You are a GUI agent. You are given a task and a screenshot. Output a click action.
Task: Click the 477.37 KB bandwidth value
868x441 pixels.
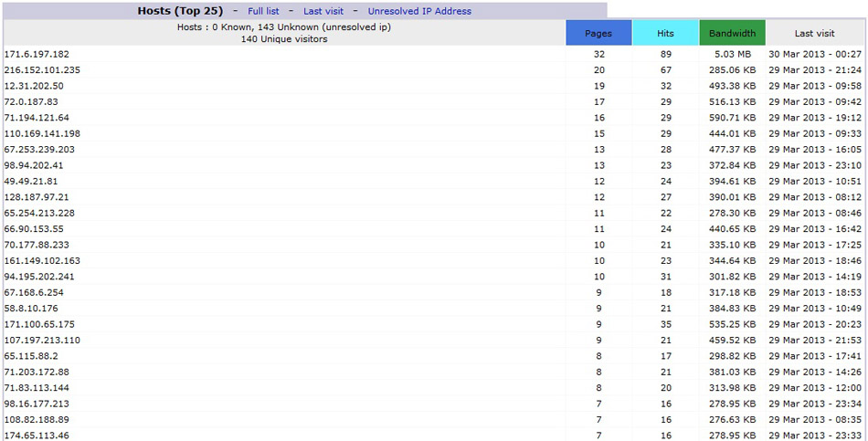click(x=733, y=150)
